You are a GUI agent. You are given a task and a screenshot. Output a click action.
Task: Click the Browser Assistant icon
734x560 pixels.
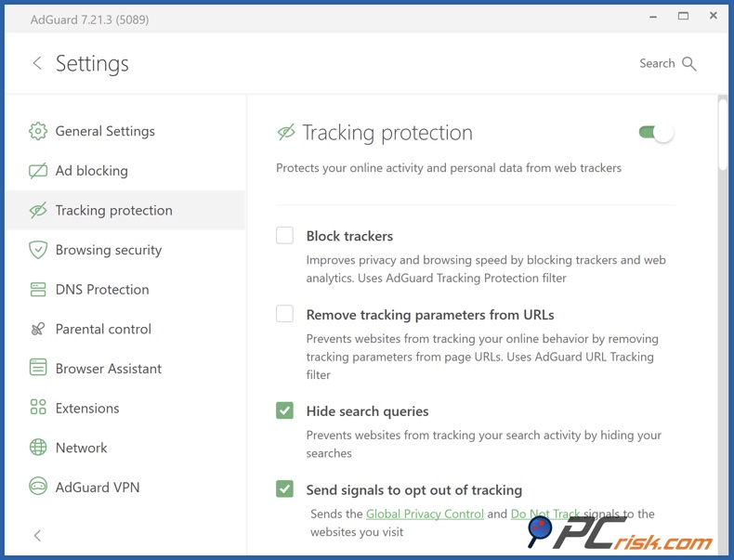tap(38, 369)
